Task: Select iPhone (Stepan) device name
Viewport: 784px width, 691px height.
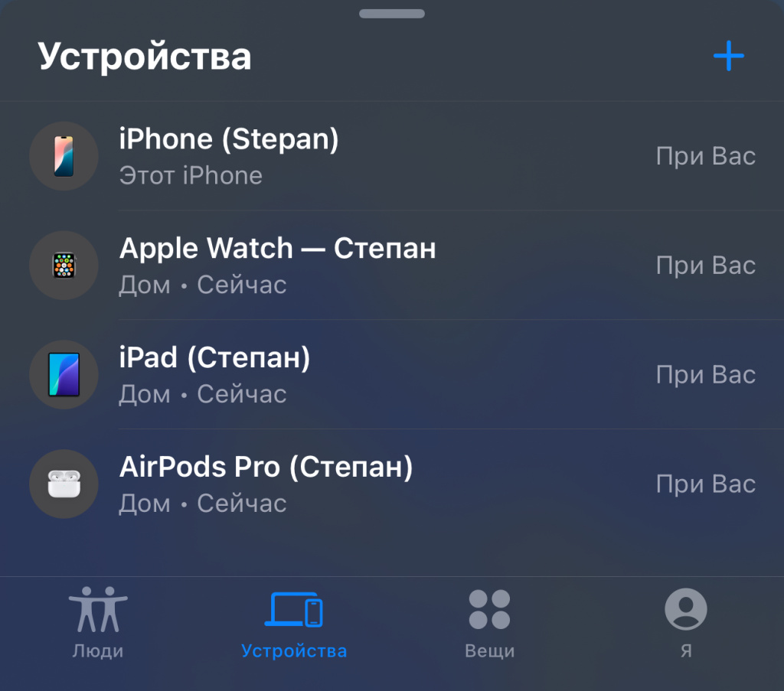Action: point(229,139)
